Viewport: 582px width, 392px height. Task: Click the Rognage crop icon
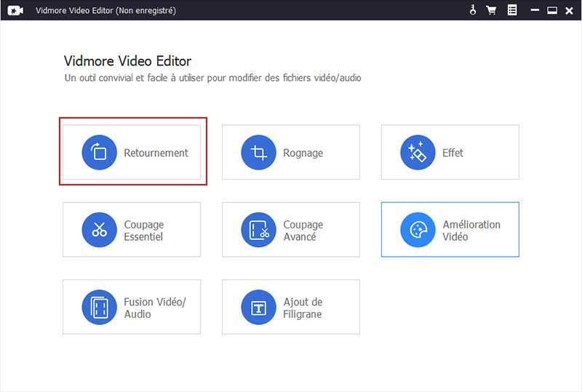click(x=259, y=153)
